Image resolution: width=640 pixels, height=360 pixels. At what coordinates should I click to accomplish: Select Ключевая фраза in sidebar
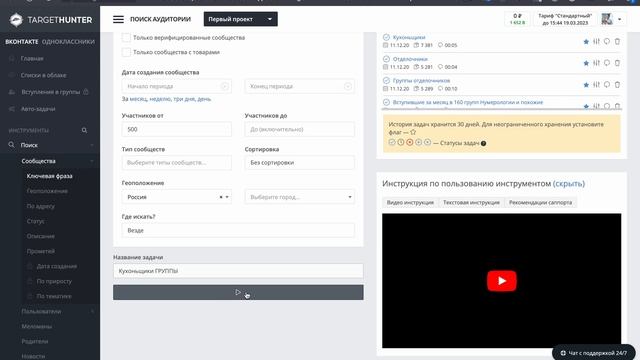49,176
